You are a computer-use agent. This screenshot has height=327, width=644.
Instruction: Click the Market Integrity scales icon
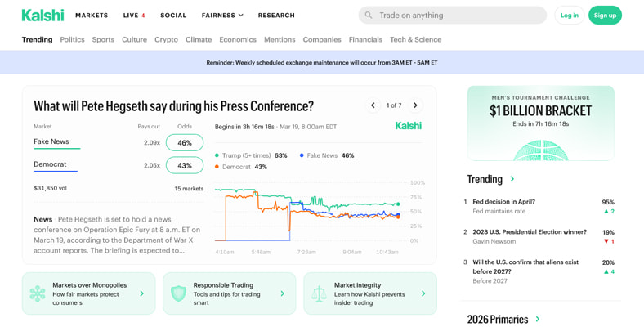[319, 293]
